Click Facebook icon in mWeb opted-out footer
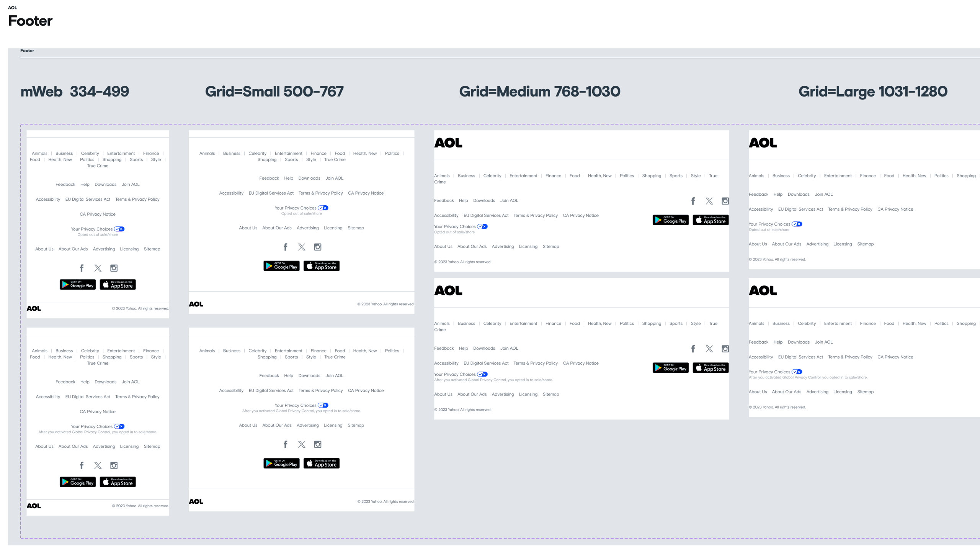This screenshot has width=980, height=547. [x=82, y=268]
